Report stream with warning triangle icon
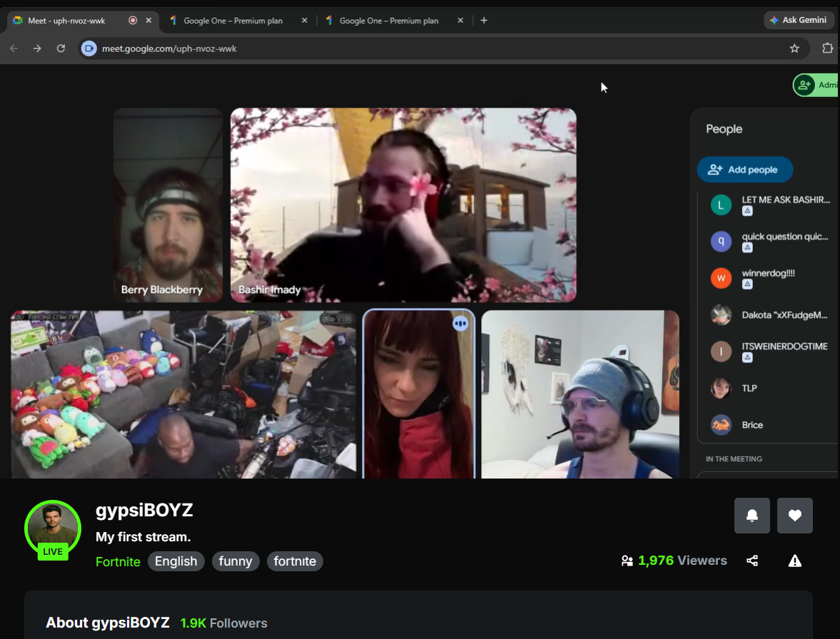 (x=795, y=561)
